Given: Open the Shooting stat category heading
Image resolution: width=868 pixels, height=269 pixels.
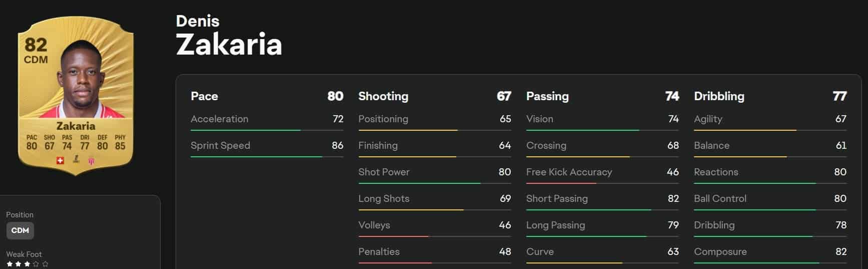Looking at the screenshot, I should [383, 96].
